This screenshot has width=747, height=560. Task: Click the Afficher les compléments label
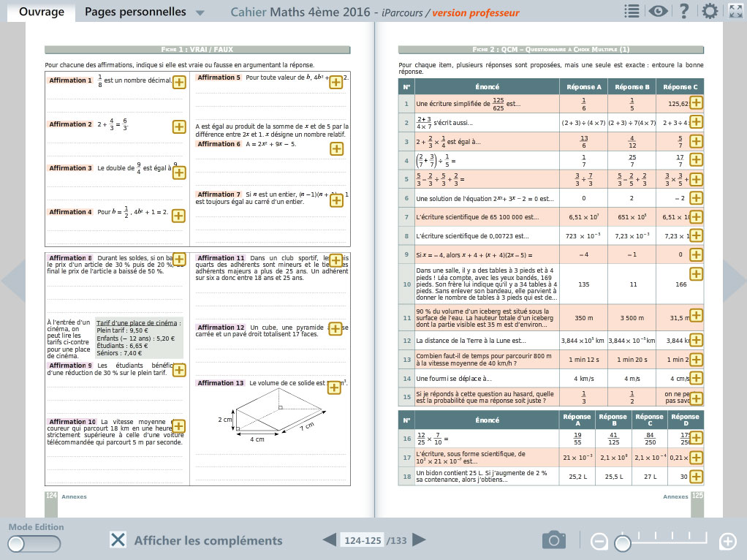pos(208,540)
